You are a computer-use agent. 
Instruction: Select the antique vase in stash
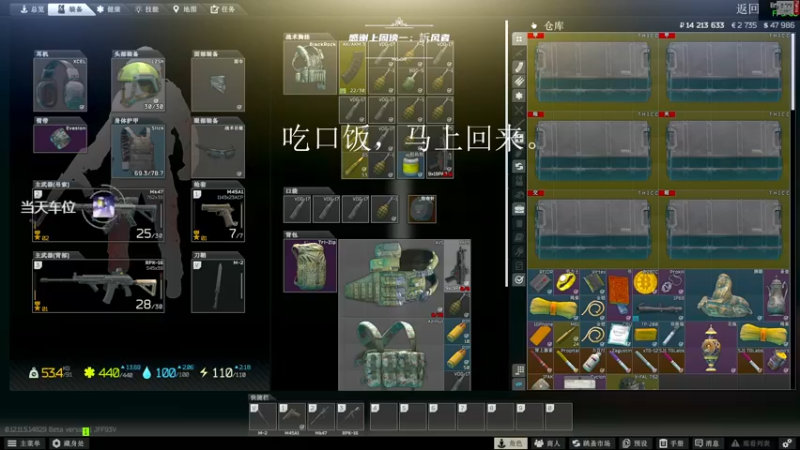point(711,348)
